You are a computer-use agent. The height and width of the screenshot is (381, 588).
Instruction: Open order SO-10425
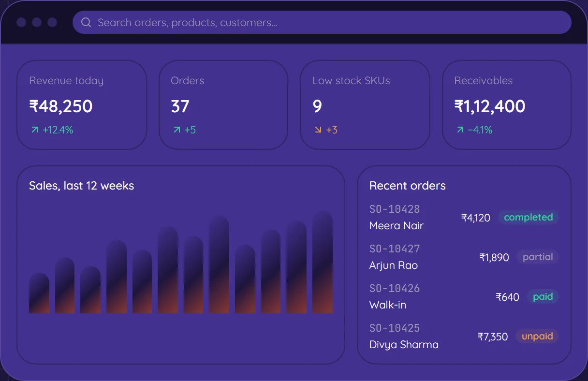click(x=395, y=328)
